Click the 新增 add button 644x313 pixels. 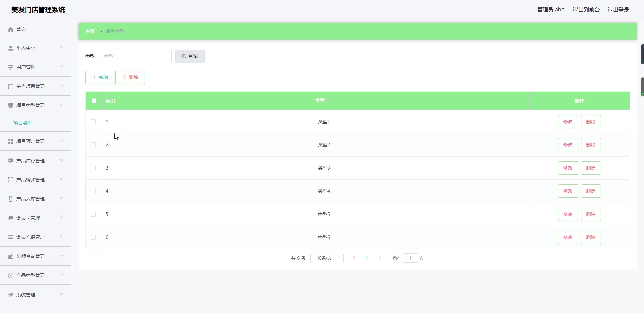100,77
